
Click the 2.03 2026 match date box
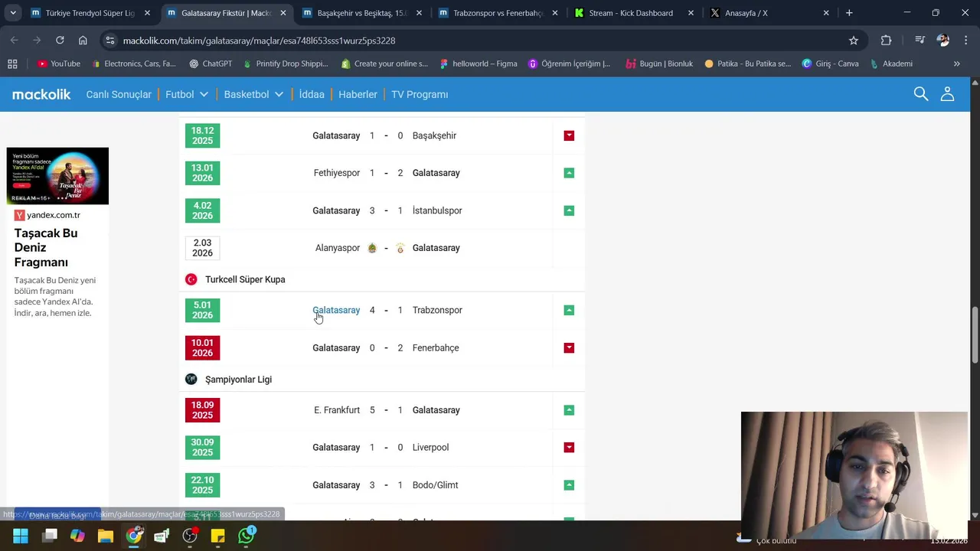(x=202, y=248)
